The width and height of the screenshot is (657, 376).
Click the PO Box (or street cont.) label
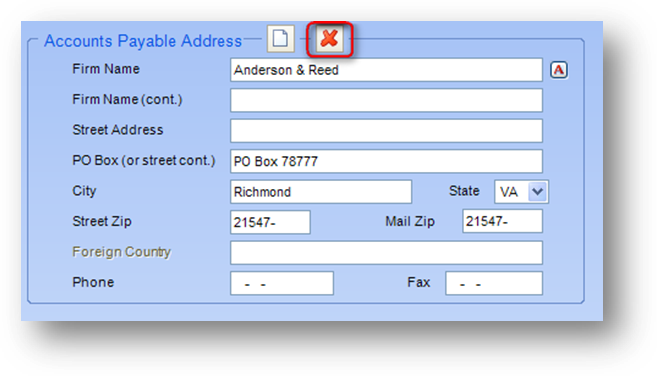[144, 161]
